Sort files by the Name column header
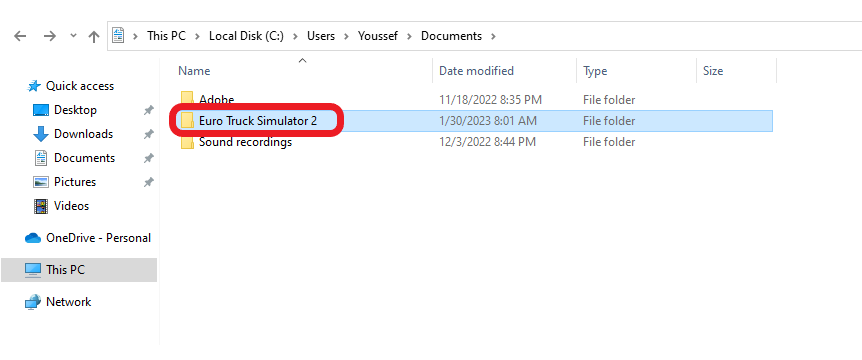The image size is (862, 360). click(x=194, y=71)
